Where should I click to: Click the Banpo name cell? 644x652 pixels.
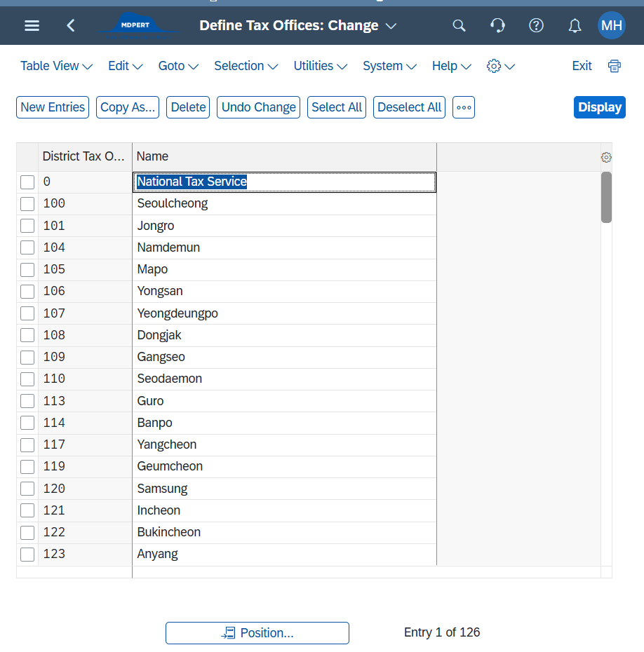coord(285,423)
